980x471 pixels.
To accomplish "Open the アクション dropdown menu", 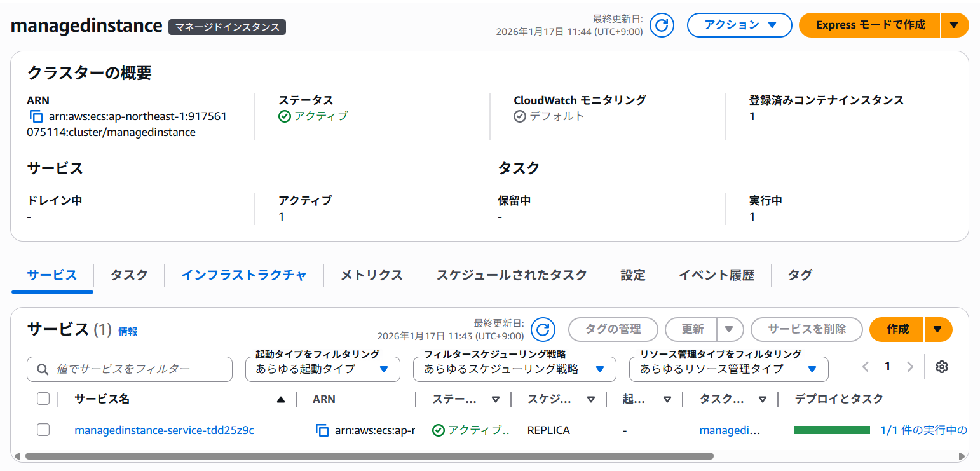I will (739, 25).
